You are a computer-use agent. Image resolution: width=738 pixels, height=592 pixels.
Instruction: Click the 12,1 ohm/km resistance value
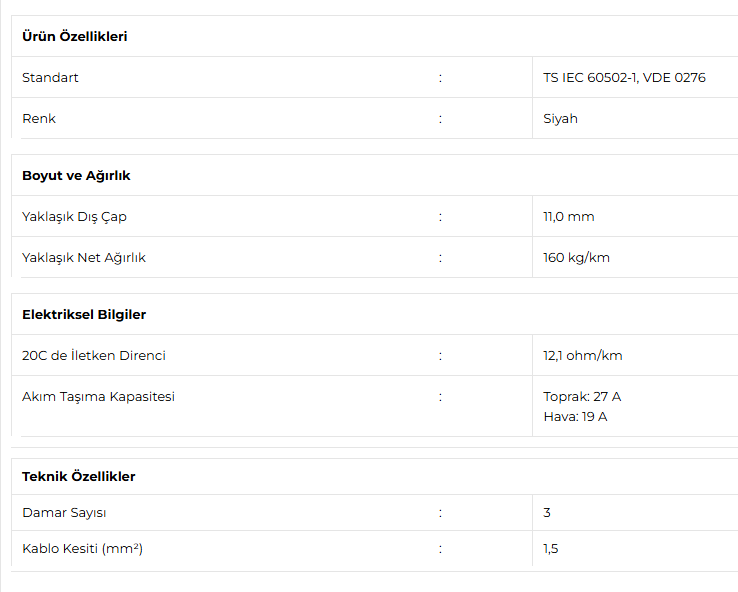tap(582, 355)
